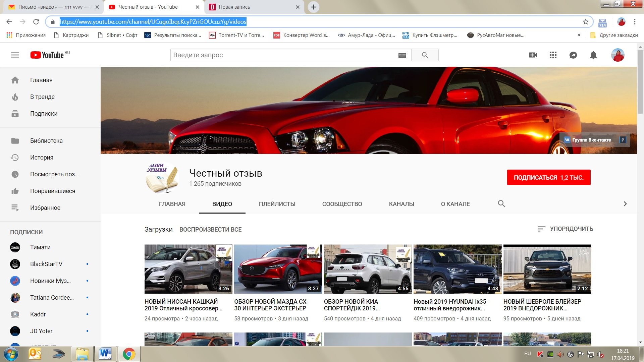Open the channel avatar Честный отзыв

click(162, 178)
